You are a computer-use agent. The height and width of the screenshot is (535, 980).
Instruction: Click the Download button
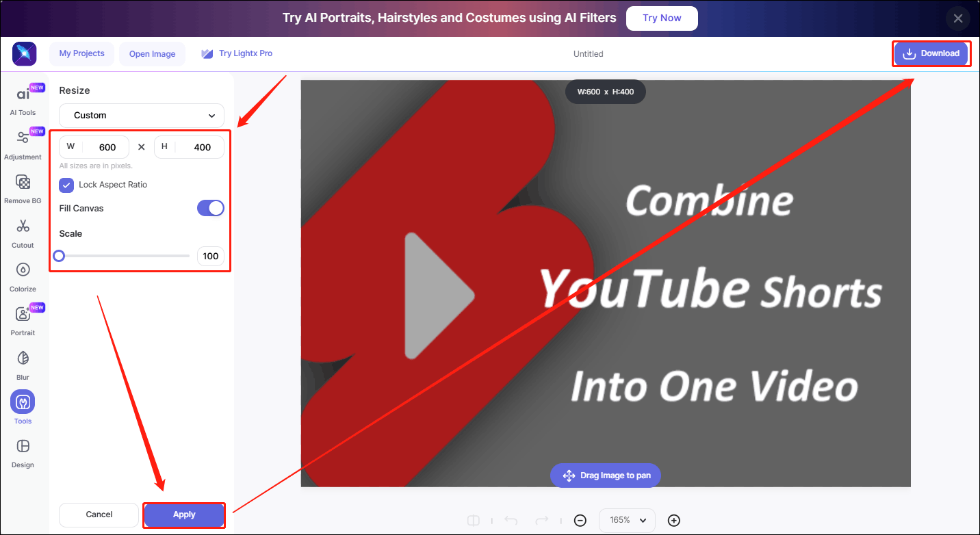931,53
